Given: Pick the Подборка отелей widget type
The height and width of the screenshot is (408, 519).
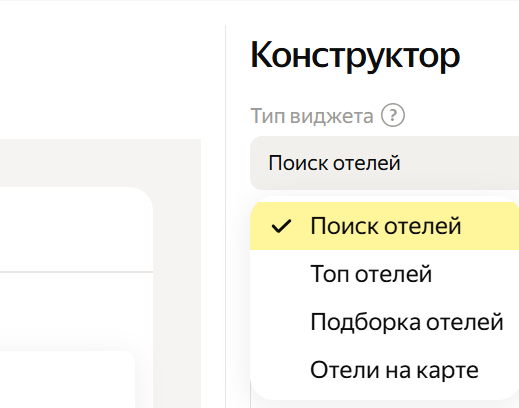Looking at the screenshot, I should tap(384, 322).
